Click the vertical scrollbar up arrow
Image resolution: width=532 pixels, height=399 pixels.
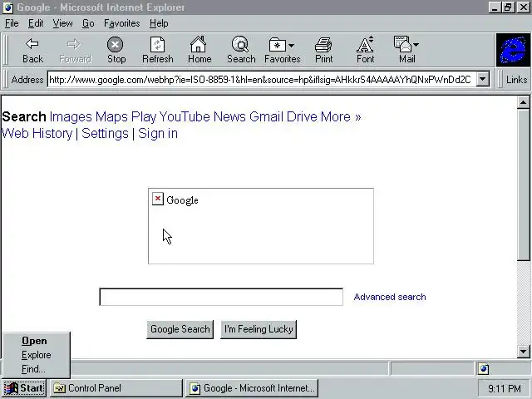tap(523, 102)
